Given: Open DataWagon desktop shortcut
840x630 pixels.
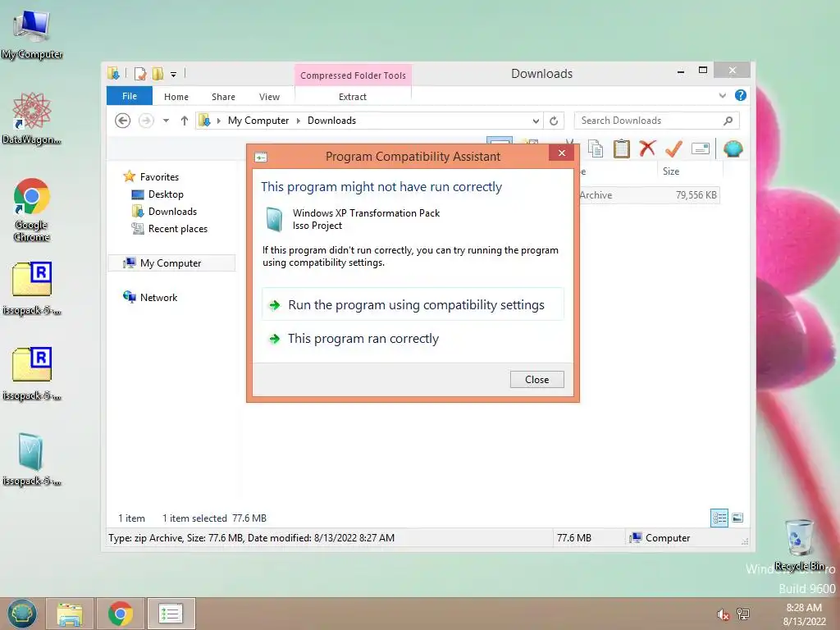Looking at the screenshot, I should [x=32, y=118].
